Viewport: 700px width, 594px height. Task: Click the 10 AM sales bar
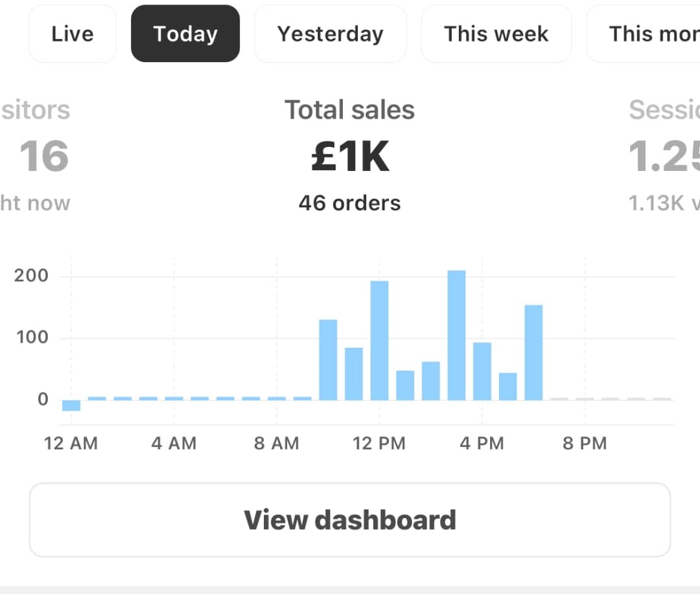point(328,360)
